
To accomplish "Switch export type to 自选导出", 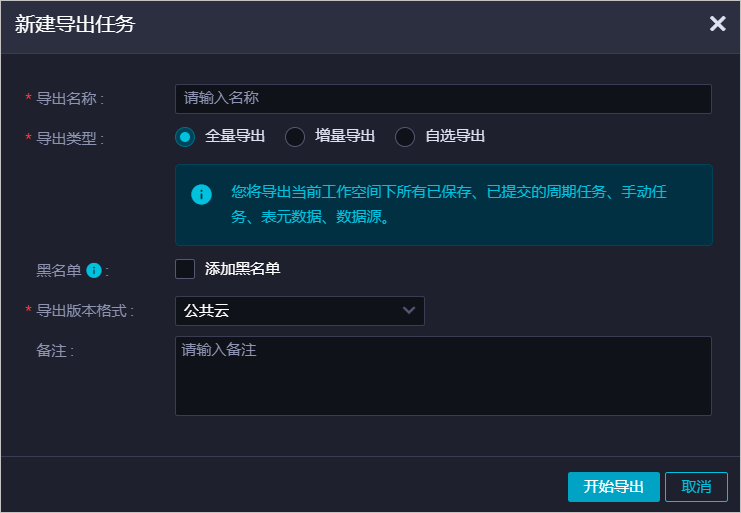I will [405, 137].
